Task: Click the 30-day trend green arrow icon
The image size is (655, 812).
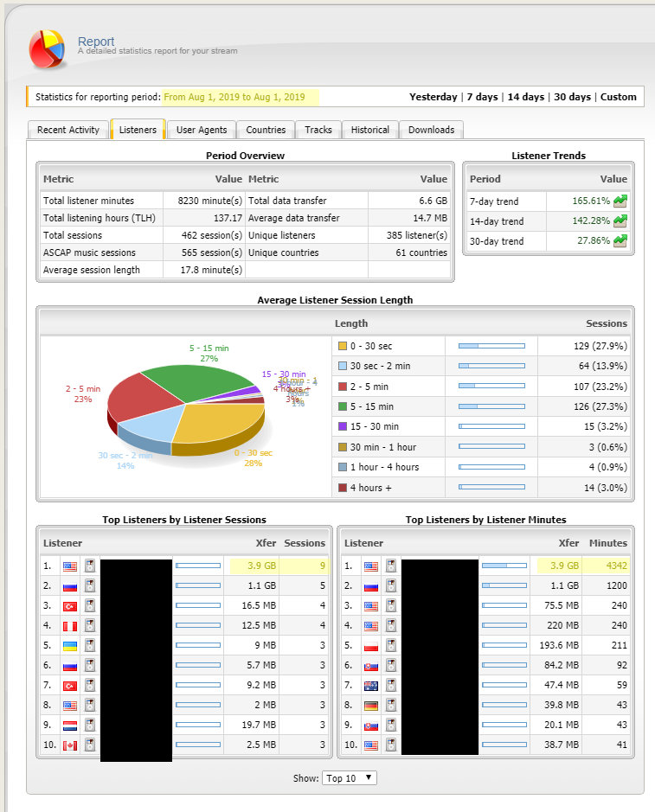Action: (620, 241)
